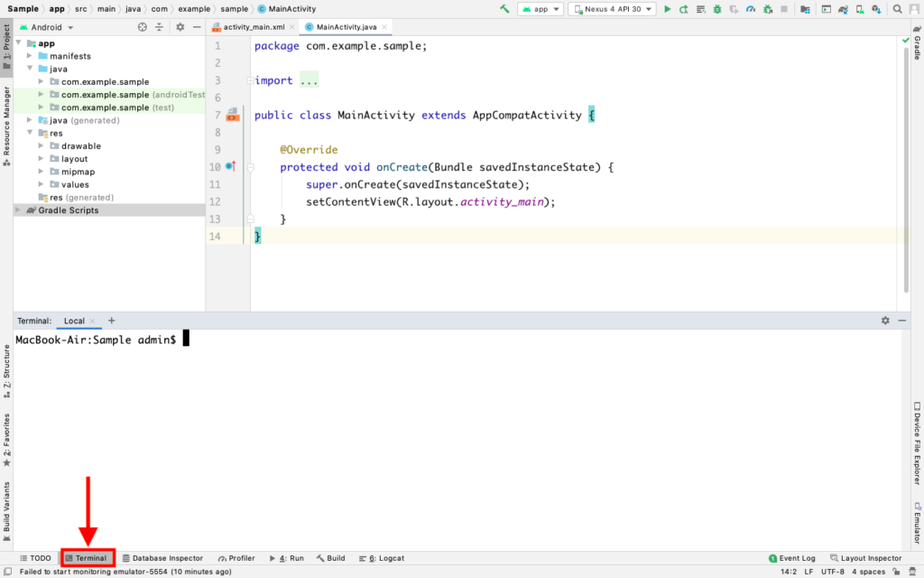Click the Local terminal session tab

tap(74, 321)
